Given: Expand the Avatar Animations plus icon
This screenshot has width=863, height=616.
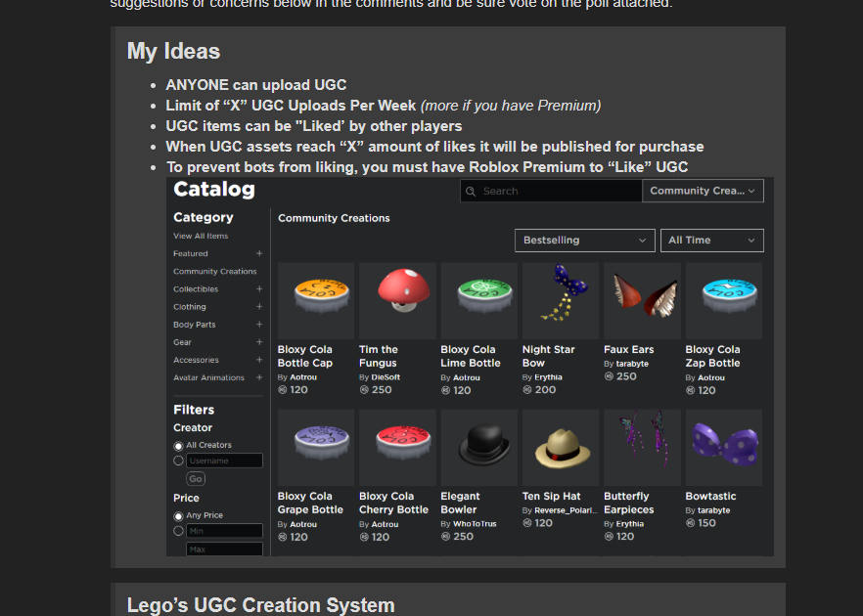Looking at the screenshot, I should (259, 377).
